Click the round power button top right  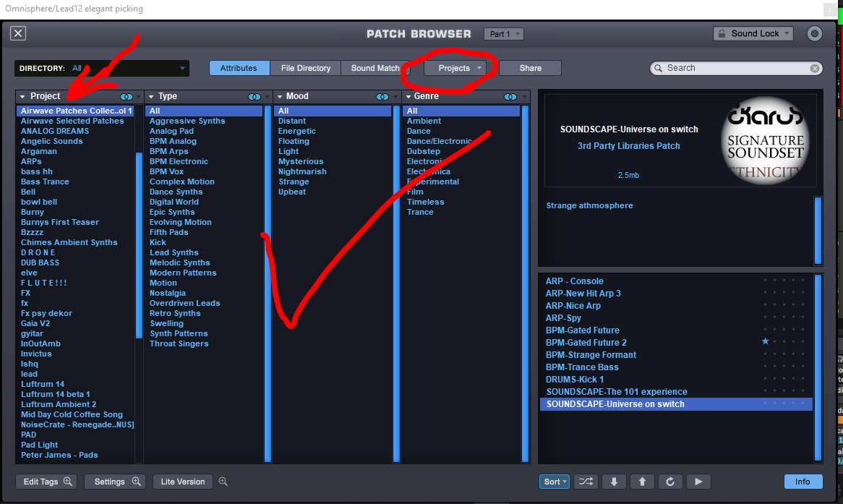[x=815, y=34]
